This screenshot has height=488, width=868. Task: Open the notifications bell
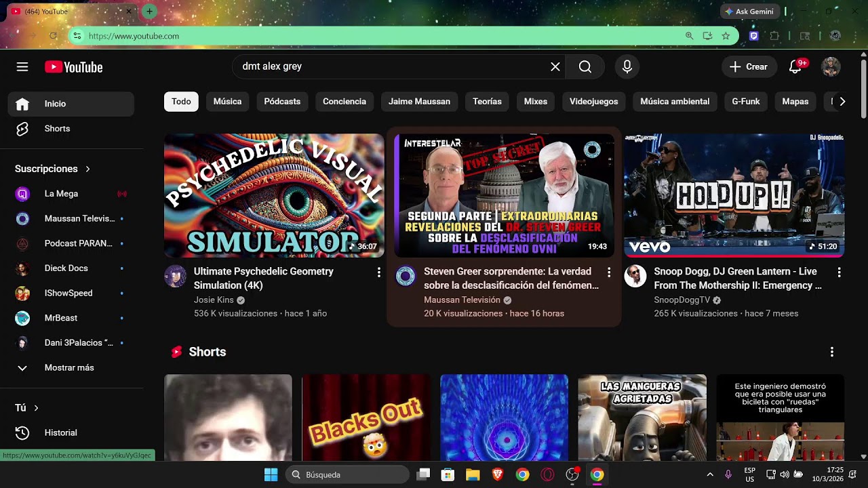(796, 66)
